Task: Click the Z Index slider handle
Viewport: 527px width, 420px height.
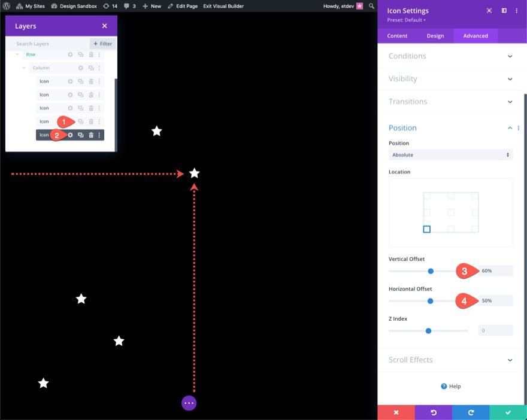Action: 428,330
